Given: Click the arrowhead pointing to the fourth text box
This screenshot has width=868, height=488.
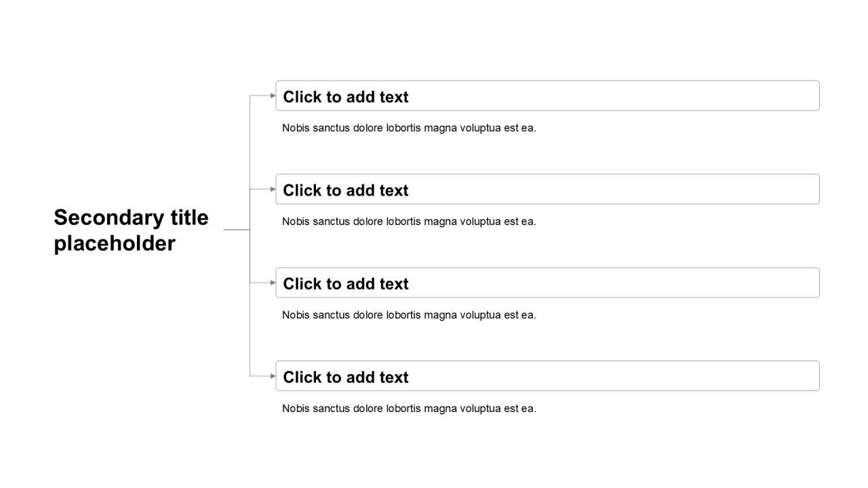Looking at the screenshot, I should point(273,376).
